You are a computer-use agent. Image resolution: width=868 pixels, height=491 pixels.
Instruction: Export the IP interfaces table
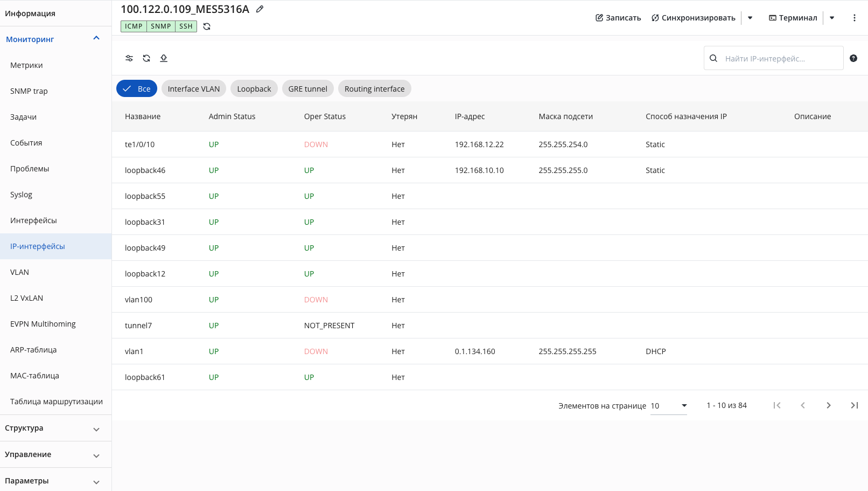(x=164, y=58)
